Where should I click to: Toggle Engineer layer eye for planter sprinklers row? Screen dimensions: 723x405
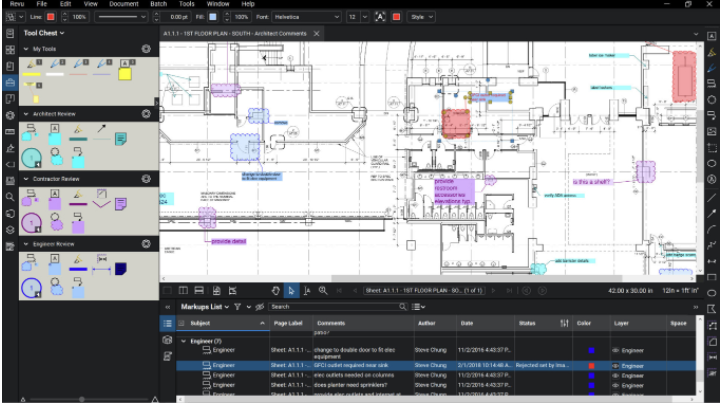(x=616, y=386)
